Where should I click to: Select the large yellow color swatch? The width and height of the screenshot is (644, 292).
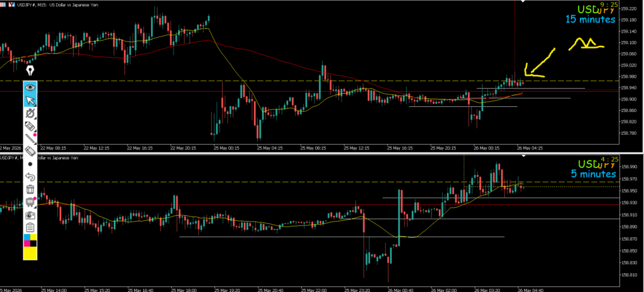click(x=30, y=254)
